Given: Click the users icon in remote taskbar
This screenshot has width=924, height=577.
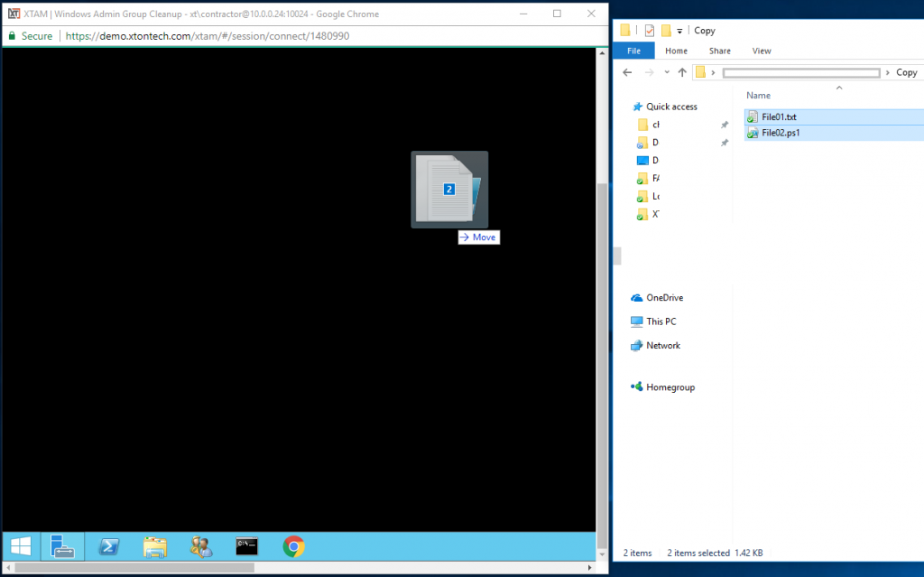Looking at the screenshot, I should click(x=200, y=546).
